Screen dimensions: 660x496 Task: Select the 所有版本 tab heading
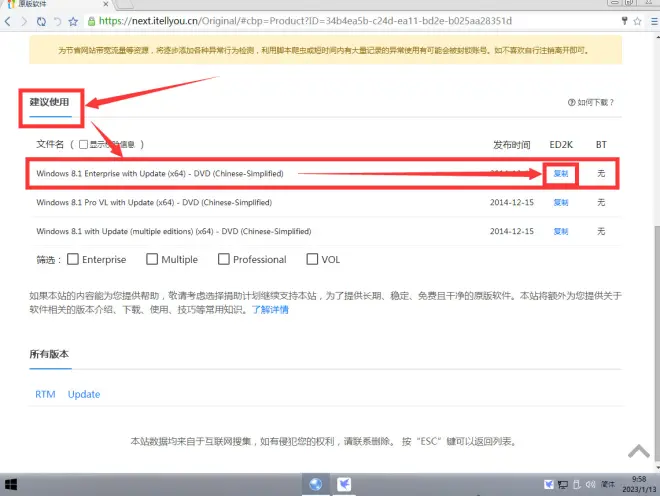click(x=49, y=354)
